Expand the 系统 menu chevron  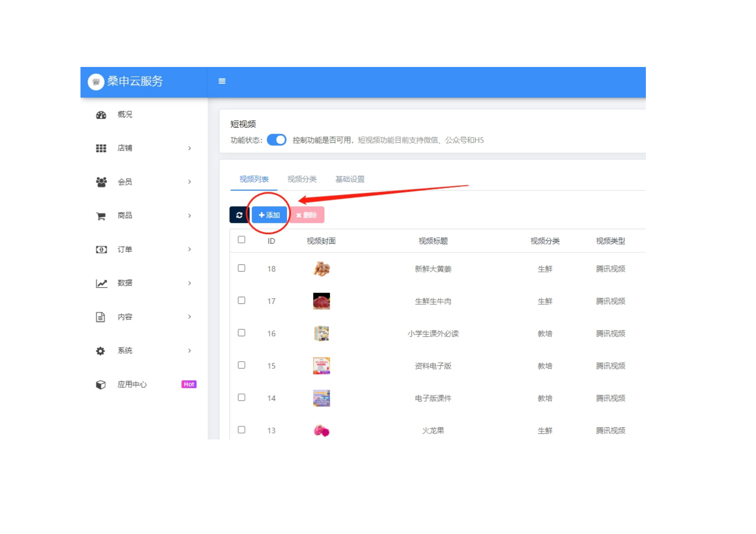(190, 351)
